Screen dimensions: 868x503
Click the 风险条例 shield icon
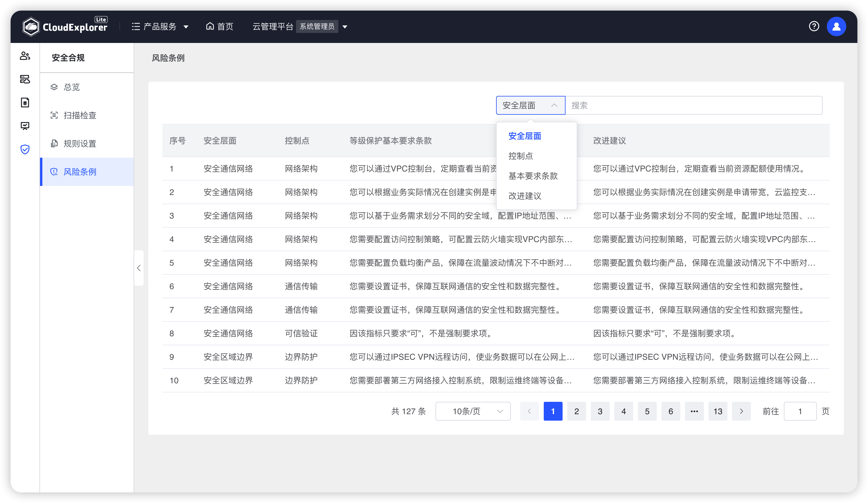tap(54, 171)
